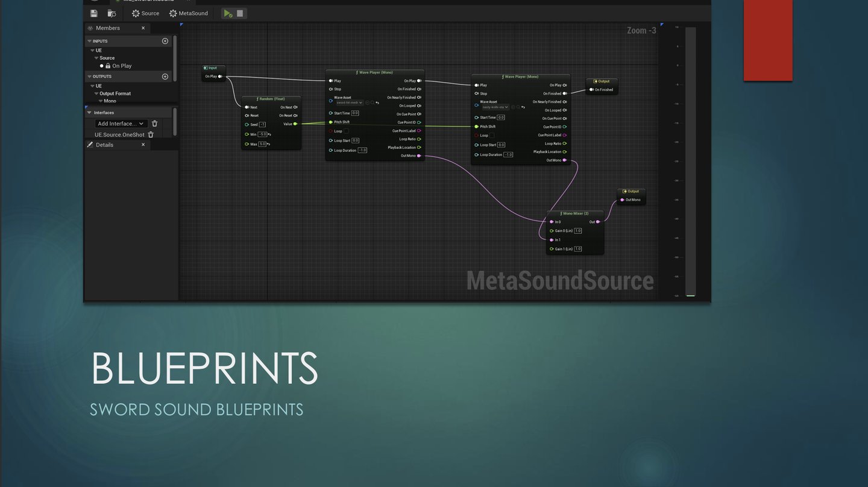Remove the UE.Source.OneShot interface with its trash icon
This screenshot has height=487, width=868.
click(151, 134)
